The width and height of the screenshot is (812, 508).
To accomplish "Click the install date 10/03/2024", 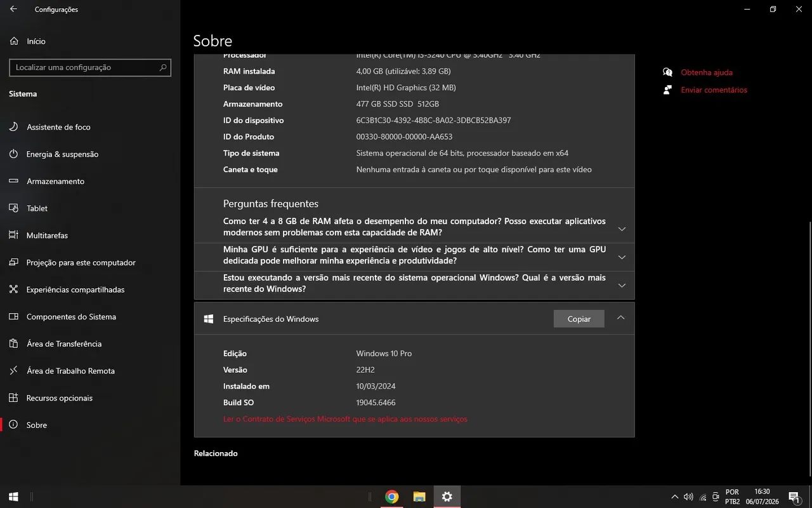I will [376, 387].
